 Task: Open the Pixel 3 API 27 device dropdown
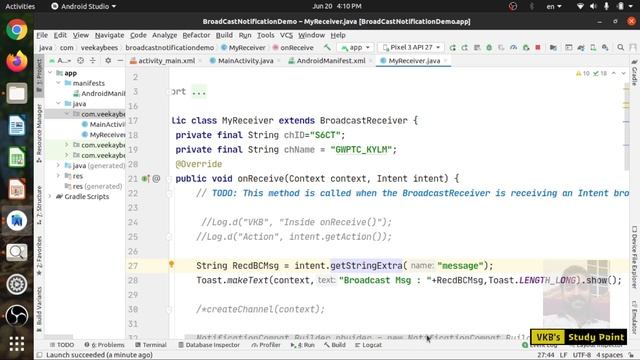(x=411, y=47)
